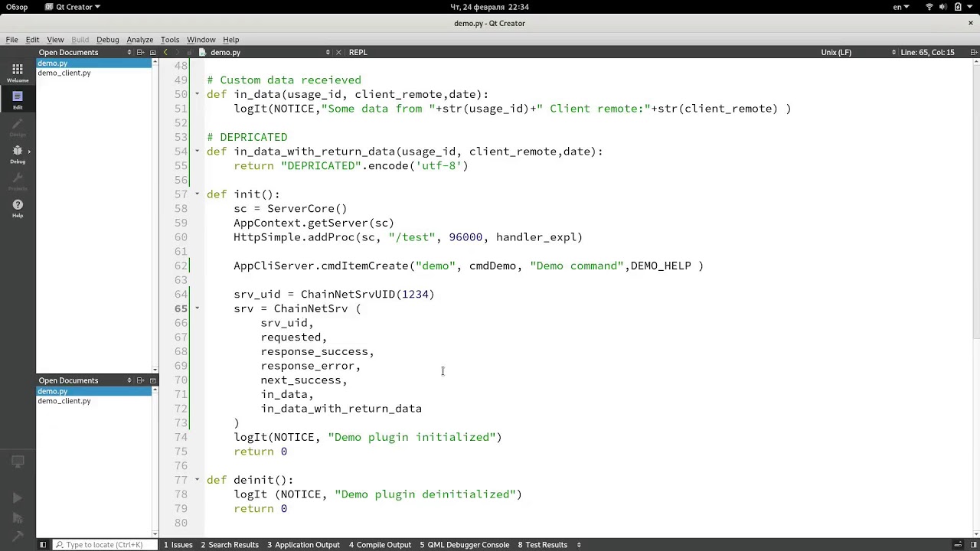Screen dimensions: 980x551
Task: Open the bottom Open Documents view selector
Action: coord(129,380)
